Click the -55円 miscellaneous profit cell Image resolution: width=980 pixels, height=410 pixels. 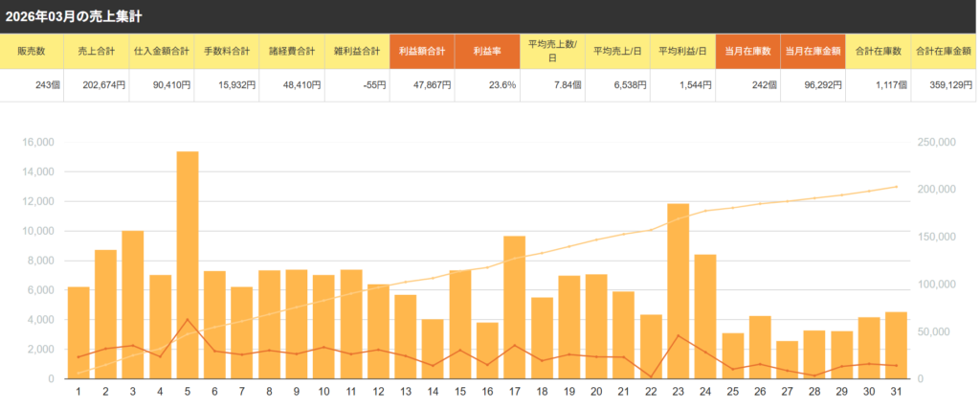point(357,84)
